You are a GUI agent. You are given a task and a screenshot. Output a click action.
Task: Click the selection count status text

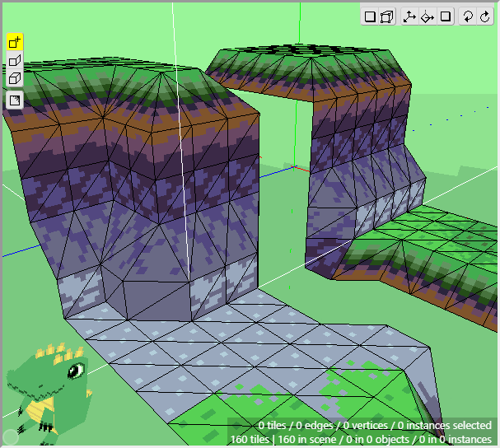pos(374,425)
